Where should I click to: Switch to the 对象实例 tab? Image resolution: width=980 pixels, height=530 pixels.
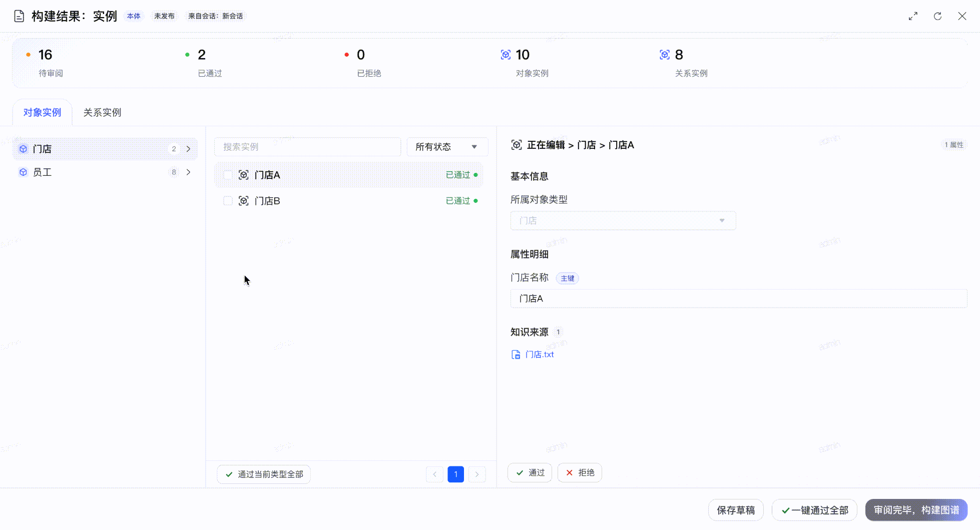42,112
